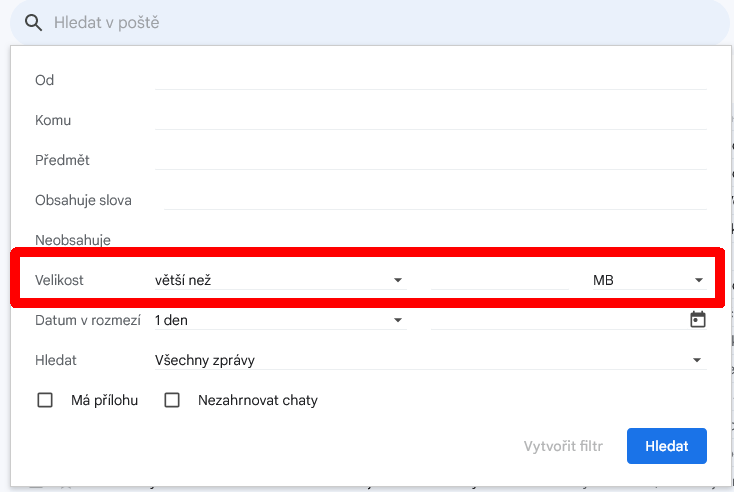Open the "větší než" size comparison dropdown
734x492 pixels.
click(279, 280)
